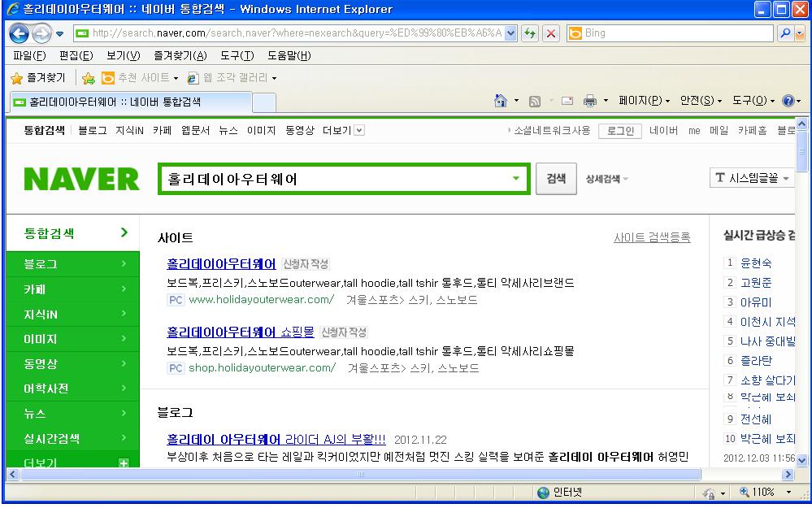Select 동영상 in the green sidebar

73,363
